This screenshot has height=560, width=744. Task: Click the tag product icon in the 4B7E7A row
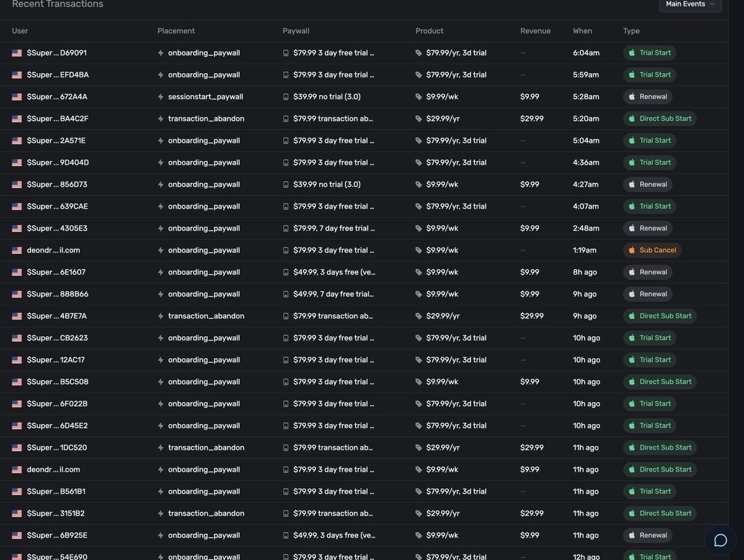click(419, 316)
